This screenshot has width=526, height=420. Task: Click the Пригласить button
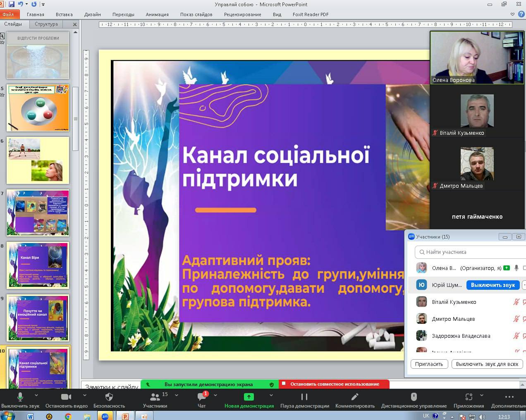pyautogui.click(x=429, y=364)
